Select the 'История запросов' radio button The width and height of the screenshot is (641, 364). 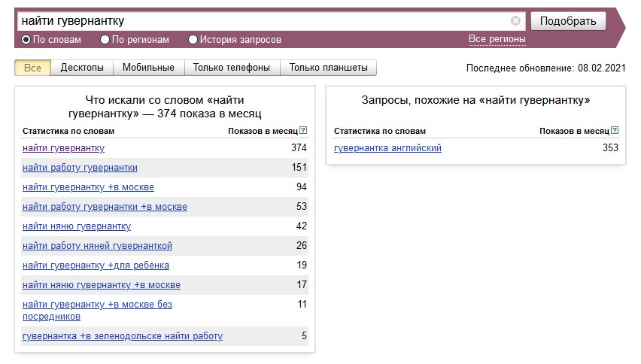(193, 40)
